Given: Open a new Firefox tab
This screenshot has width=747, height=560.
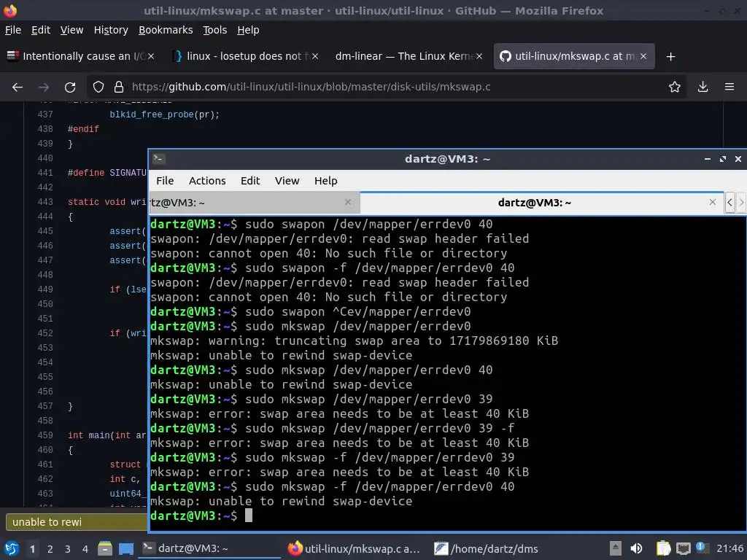Looking at the screenshot, I should (x=671, y=57).
